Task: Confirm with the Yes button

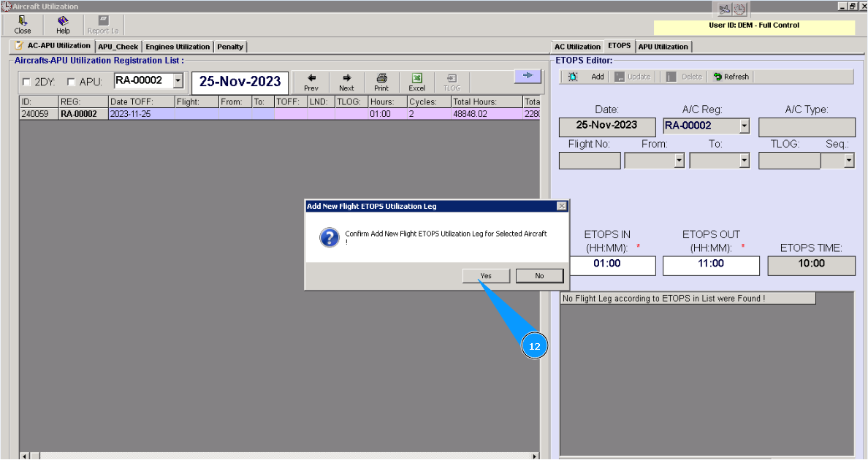Action: (x=486, y=276)
